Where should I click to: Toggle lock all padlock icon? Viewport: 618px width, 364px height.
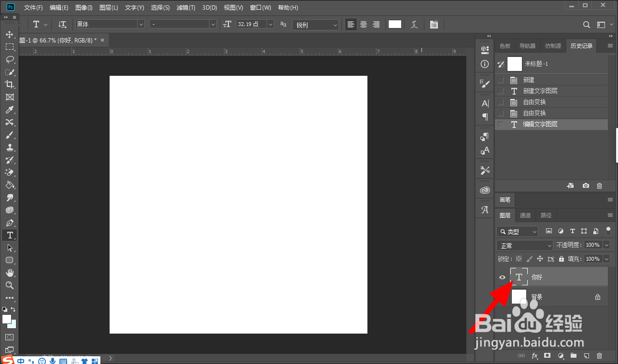[x=561, y=259]
